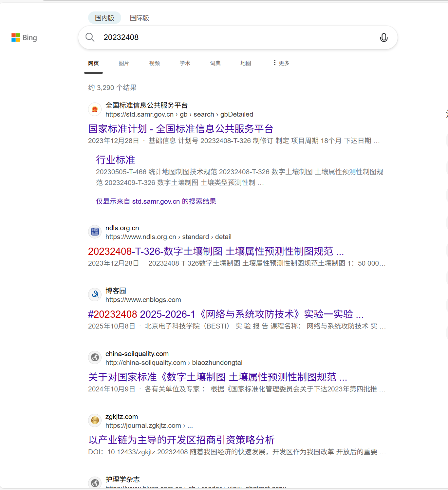Click the 约 3,290 个结果 count text

tap(112, 87)
